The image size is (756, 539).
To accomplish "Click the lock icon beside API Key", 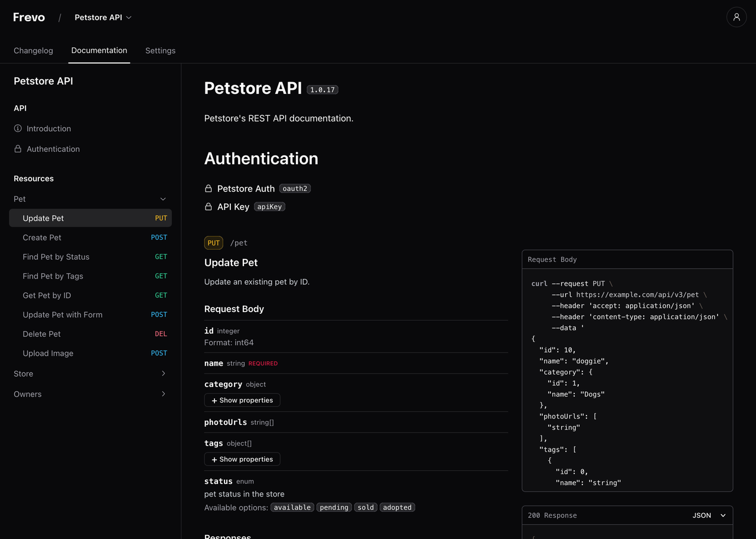I will (x=208, y=207).
